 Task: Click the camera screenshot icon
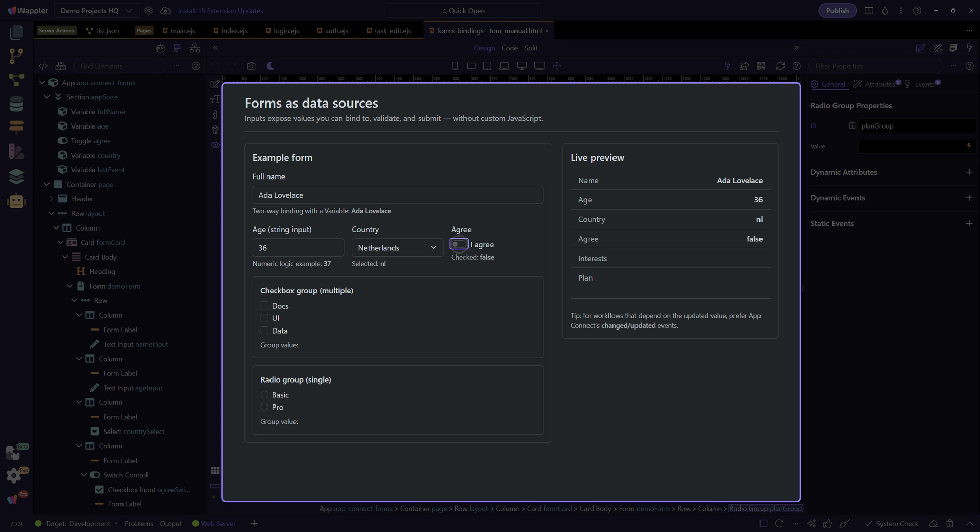click(x=251, y=66)
